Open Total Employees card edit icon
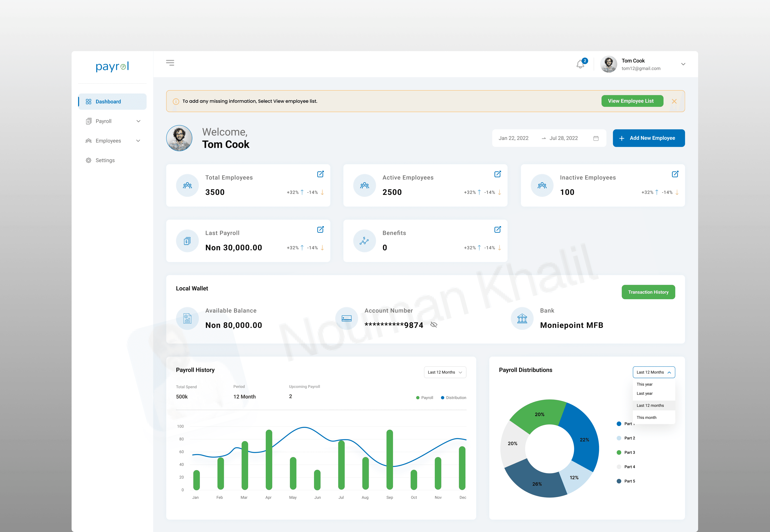770x532 pixels. point(320,174)
